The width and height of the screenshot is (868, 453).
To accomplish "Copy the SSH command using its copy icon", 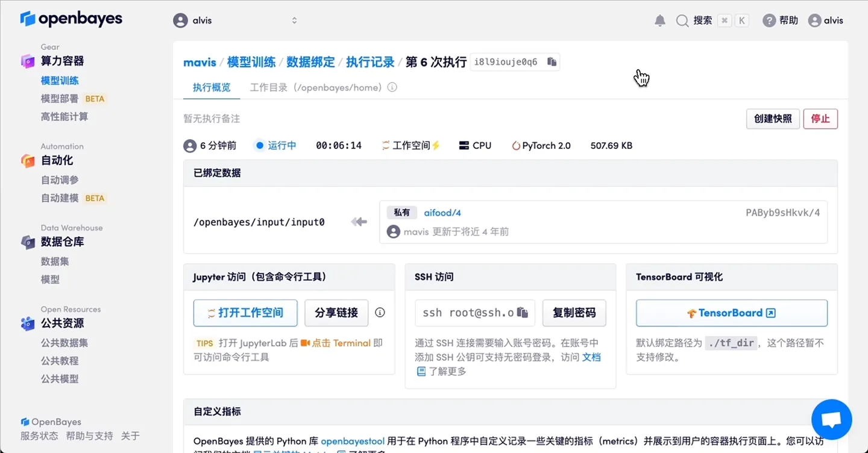I will [522, 313].
